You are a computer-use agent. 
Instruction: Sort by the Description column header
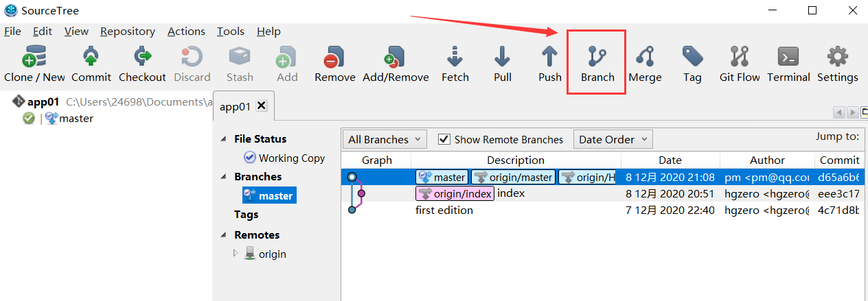pyautogui.click(x=516, y=160)
